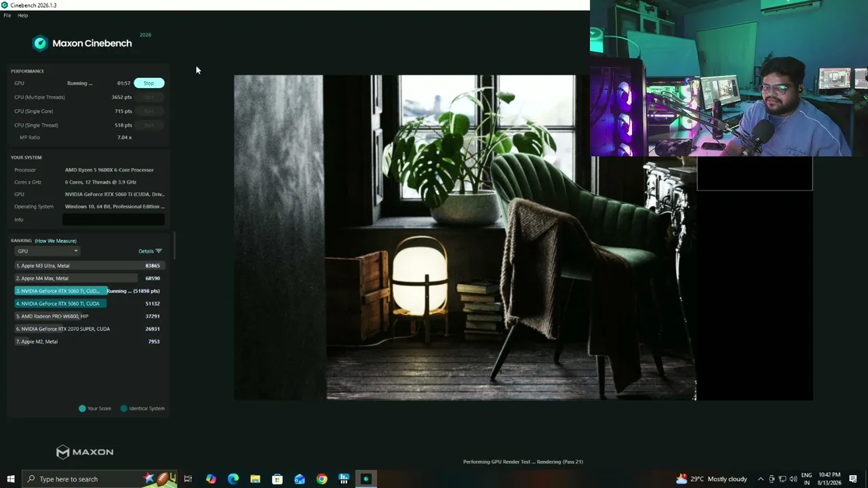Click the MAXON logo at the bottom

pyautogui.click(x=85, y=452)
